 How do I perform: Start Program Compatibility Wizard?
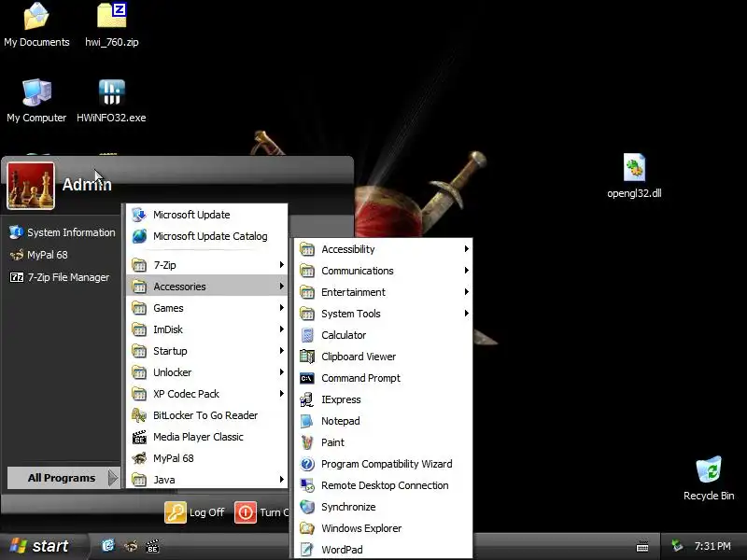pyautogui.click(x=384, y=464)
